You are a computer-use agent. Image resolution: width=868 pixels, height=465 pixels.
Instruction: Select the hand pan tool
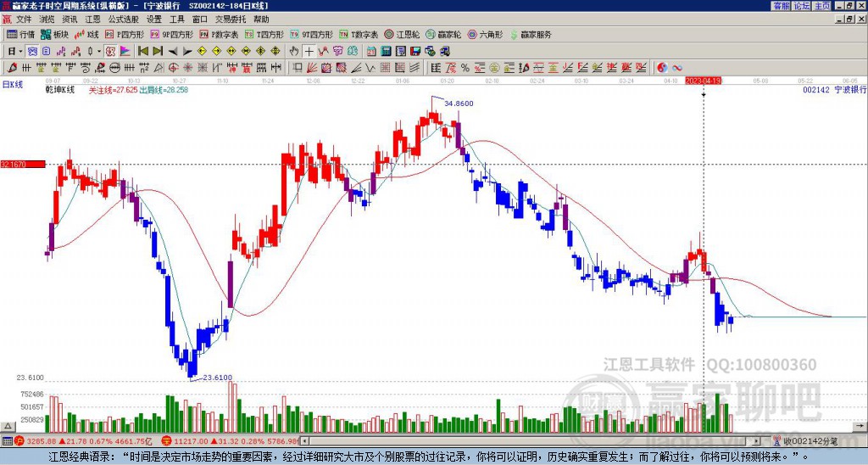point(294,52)
